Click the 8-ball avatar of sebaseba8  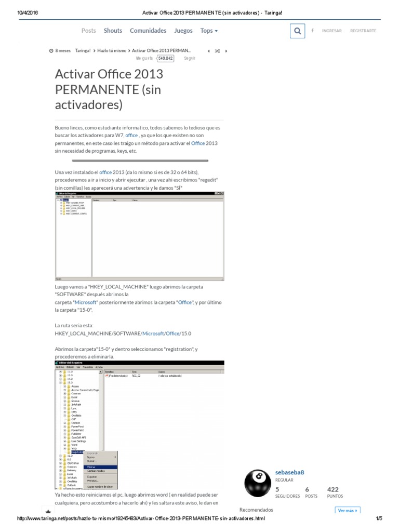[258, 483]
